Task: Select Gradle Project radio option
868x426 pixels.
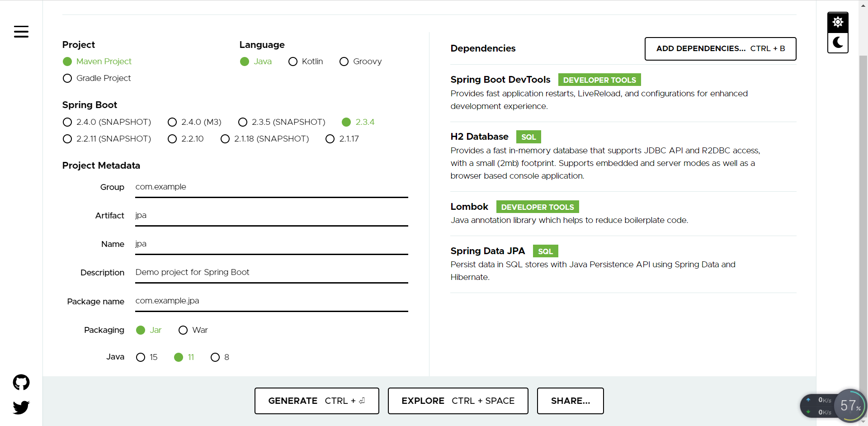Action: click(97, 78)
